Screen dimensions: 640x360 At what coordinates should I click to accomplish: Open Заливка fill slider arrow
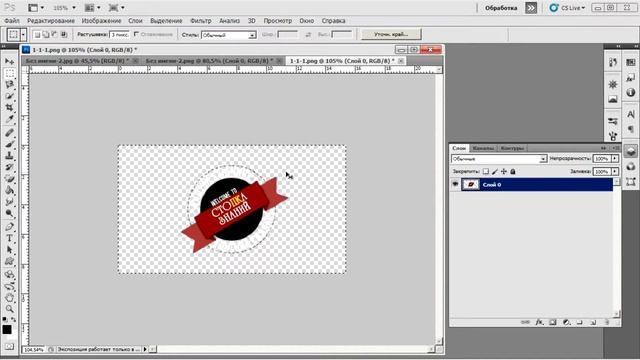click(x=615, y=171)
